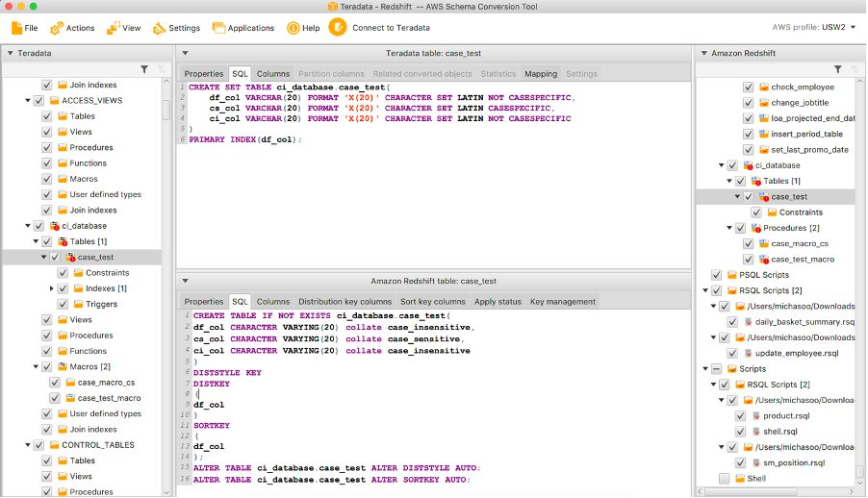Switch to the Mapping tab
Viewport: 868px width, 498px height.
tap(541, 74)
